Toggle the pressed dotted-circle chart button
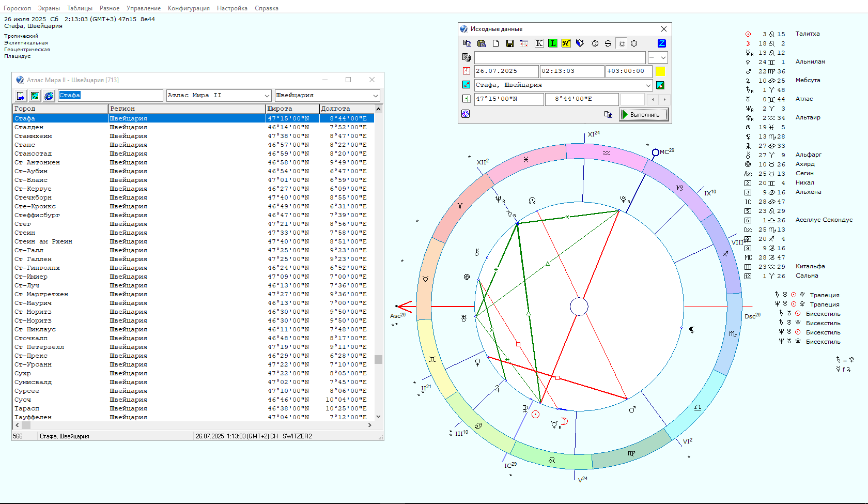This screenshot has height=504, width=868. pos(622,43)
